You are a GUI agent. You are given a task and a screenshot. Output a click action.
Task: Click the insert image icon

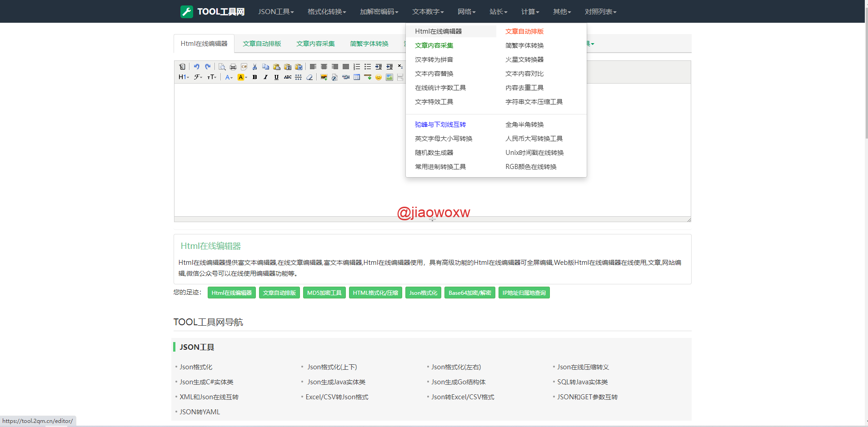pos(324,77)
